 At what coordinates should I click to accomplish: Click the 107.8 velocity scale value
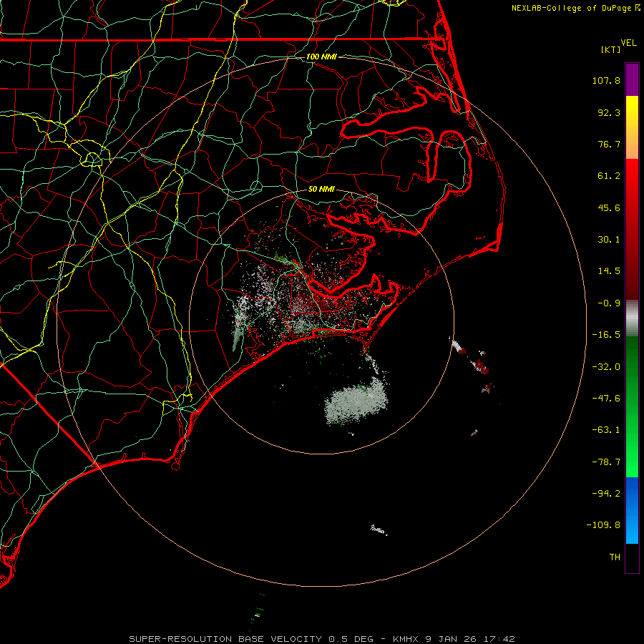click(x=606, y=80)
